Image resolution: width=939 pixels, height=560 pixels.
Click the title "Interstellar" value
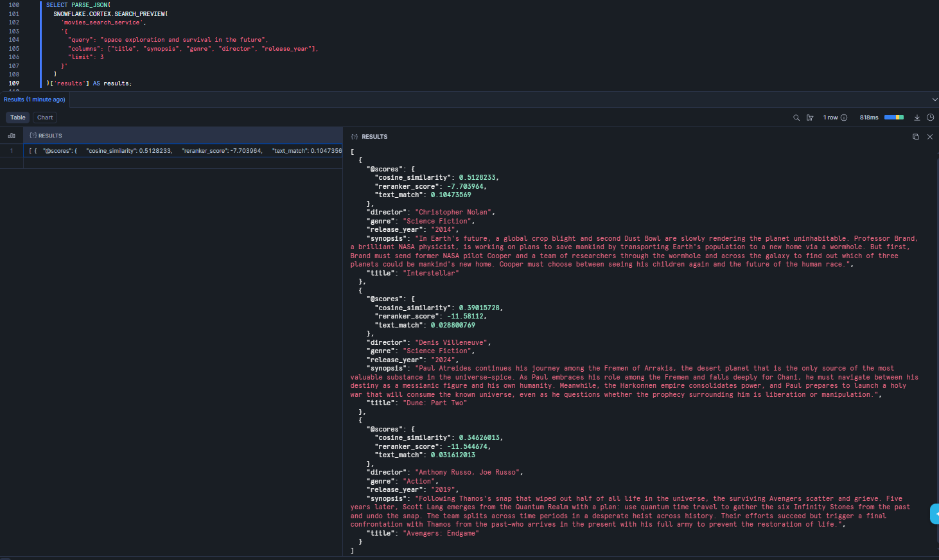(x=431, y=274)
